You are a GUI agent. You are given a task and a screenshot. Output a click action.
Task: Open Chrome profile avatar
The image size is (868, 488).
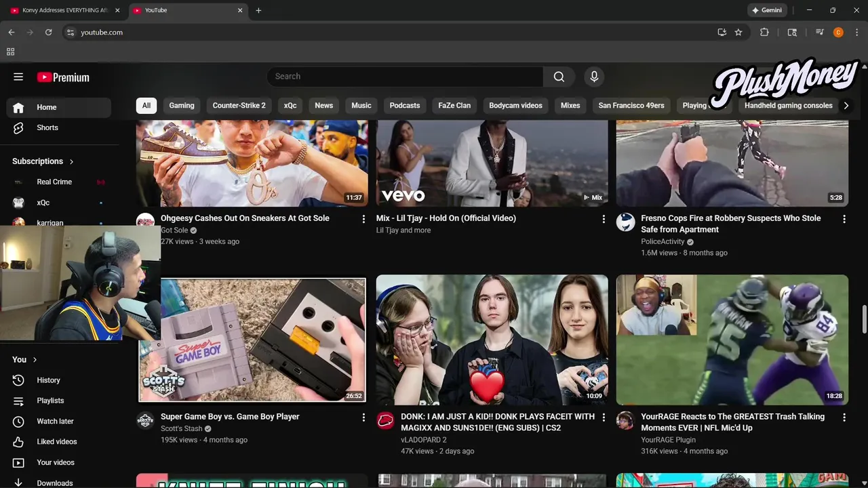838,32
